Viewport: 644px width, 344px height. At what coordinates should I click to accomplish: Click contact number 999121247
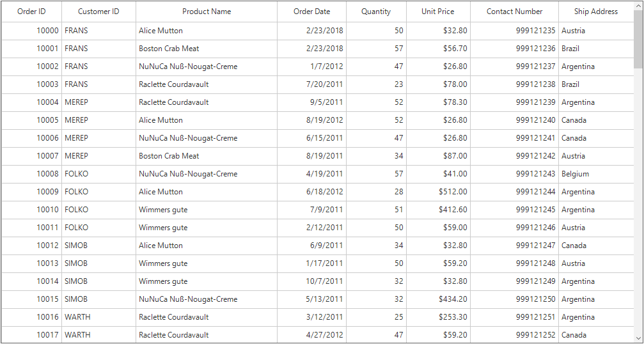(515, 246)
